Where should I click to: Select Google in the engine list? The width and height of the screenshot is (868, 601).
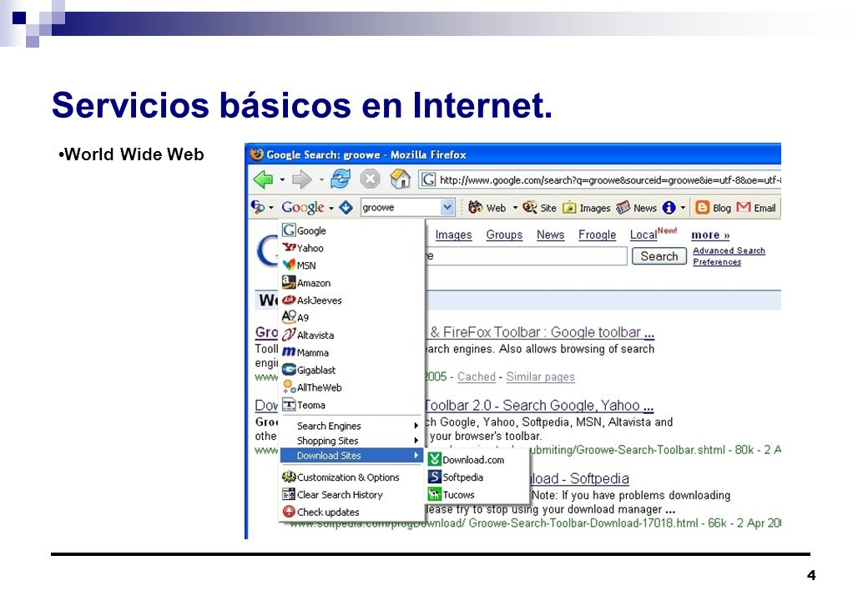tap(352, 230)
